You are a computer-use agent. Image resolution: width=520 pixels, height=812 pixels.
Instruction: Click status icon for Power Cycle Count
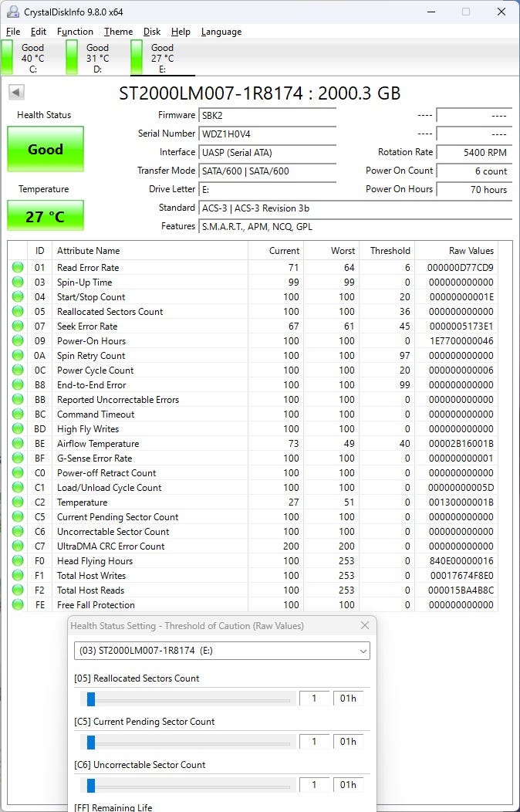click(18, 370)
